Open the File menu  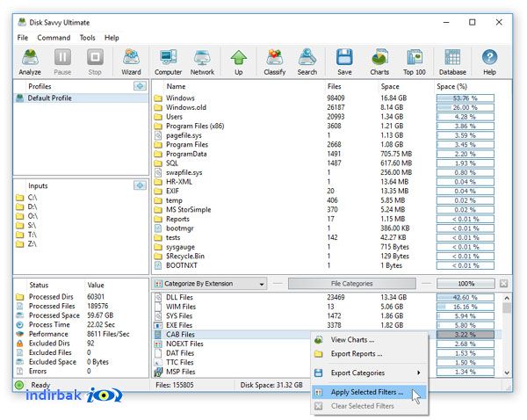point(23,38)
